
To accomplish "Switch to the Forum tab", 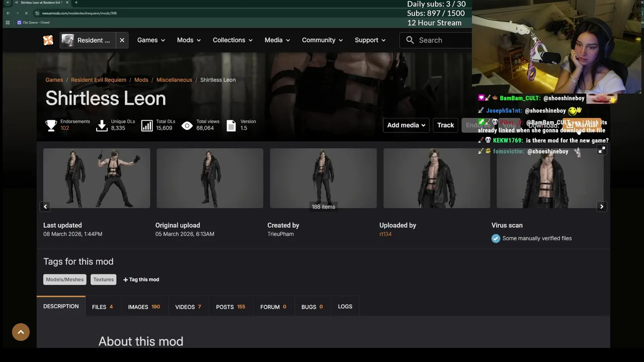I will coord(273,307).
